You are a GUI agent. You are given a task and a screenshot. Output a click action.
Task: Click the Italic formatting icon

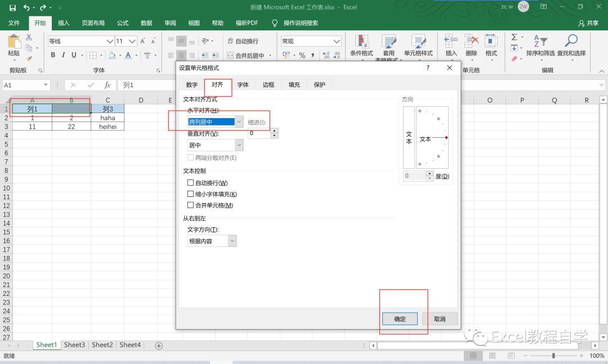pos(64,55)
